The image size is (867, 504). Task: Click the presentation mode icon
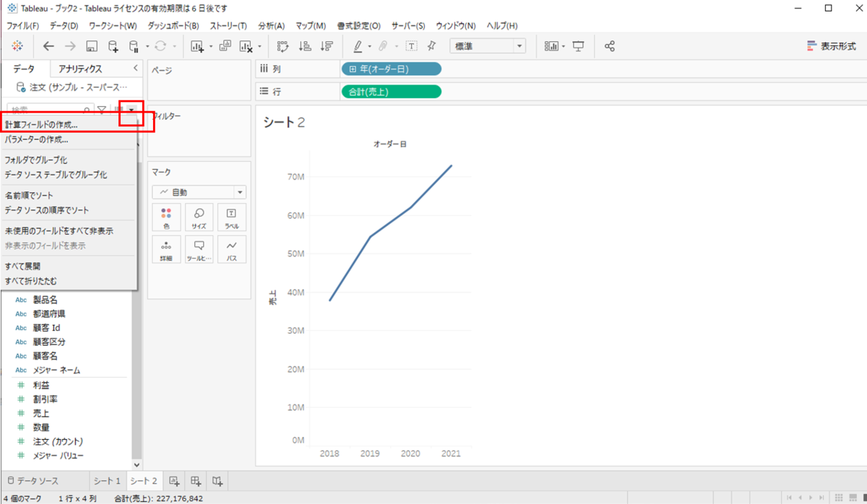pyautogui.click(x=578, y=45)
